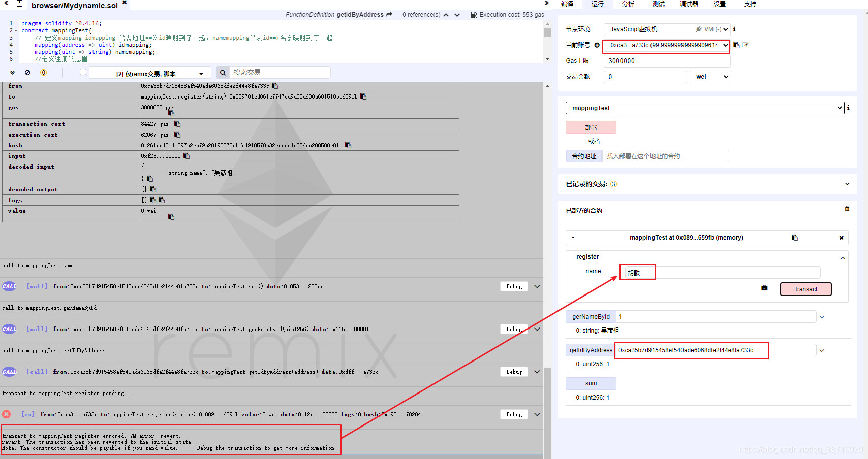Copy the from address value
The width and height of the screenshot is (868, 459).
click(275, 86)
